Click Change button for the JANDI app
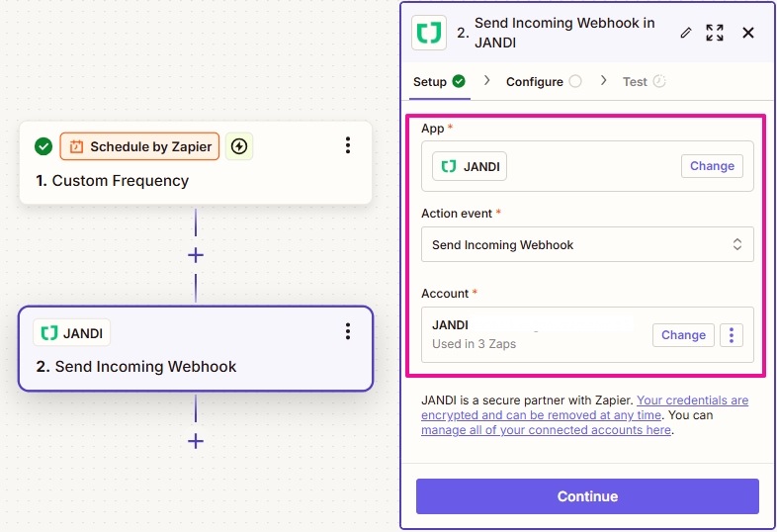 tap(712, 166)
